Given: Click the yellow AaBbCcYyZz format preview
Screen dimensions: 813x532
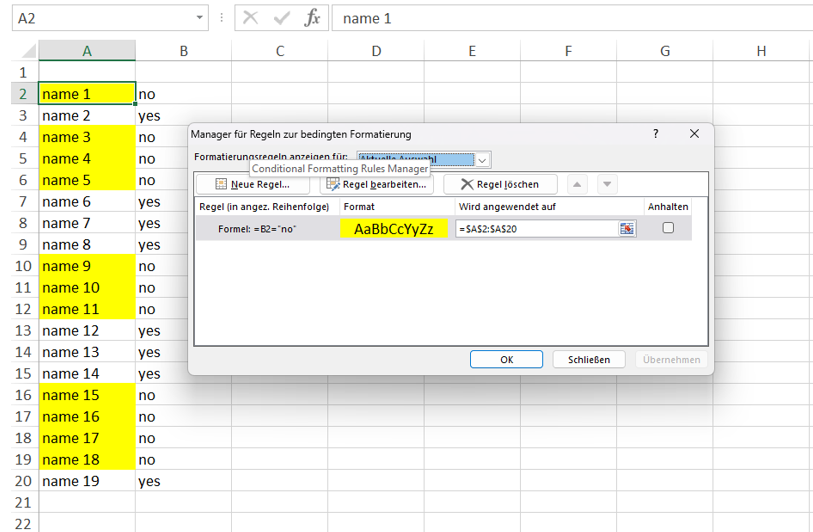Looking at the screenshot, I should 394,229.
